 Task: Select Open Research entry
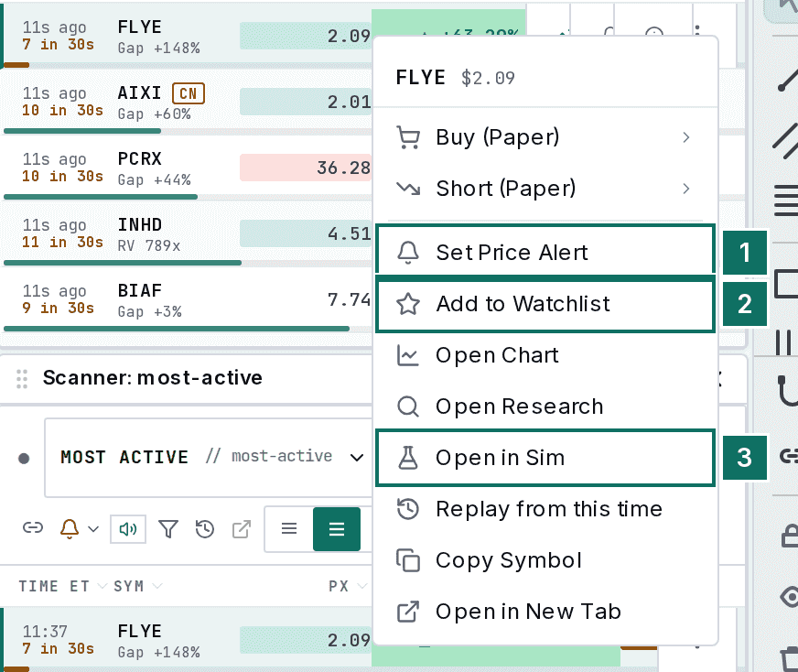point(545,406)
